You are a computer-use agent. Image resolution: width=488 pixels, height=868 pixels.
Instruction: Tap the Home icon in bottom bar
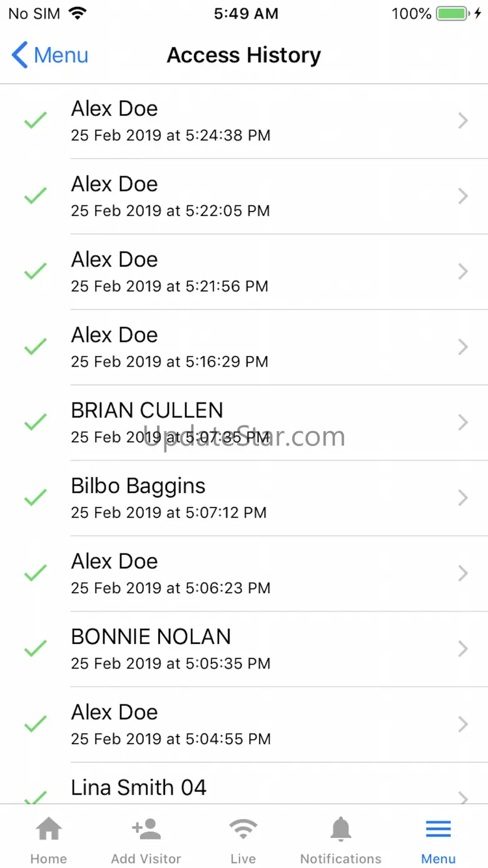click(49, 829)
